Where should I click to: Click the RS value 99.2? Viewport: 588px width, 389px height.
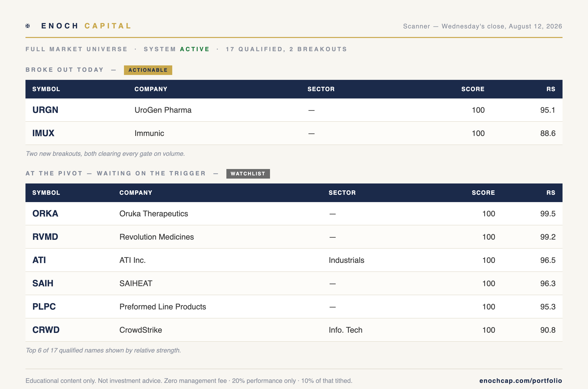point(548,237)
